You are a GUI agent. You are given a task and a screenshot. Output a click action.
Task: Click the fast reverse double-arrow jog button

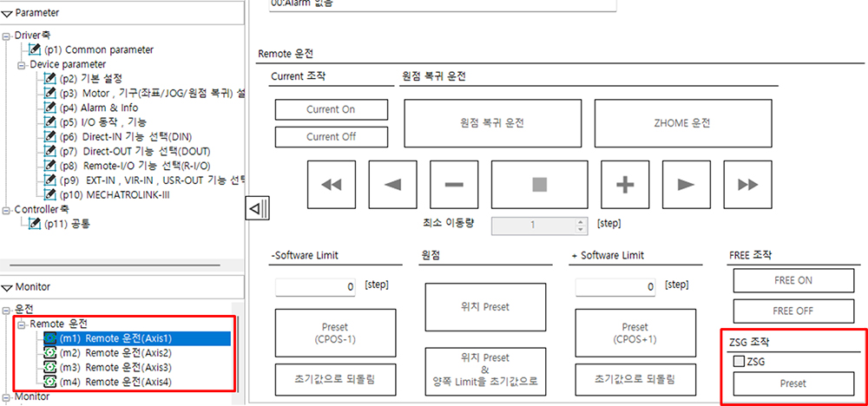[331, 185]
